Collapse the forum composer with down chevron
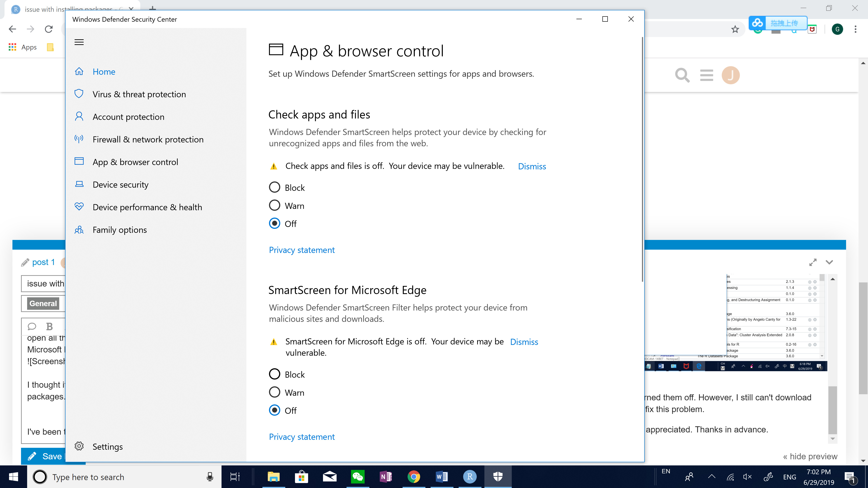The image size is (868, 488). (829, 262)
